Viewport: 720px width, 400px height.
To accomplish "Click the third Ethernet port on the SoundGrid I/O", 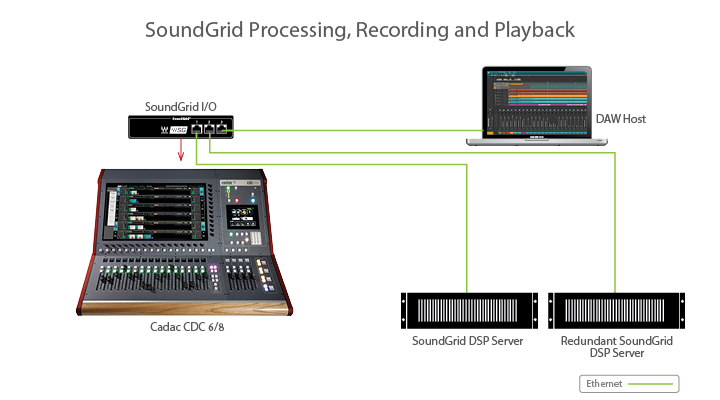I will (222, 129).
